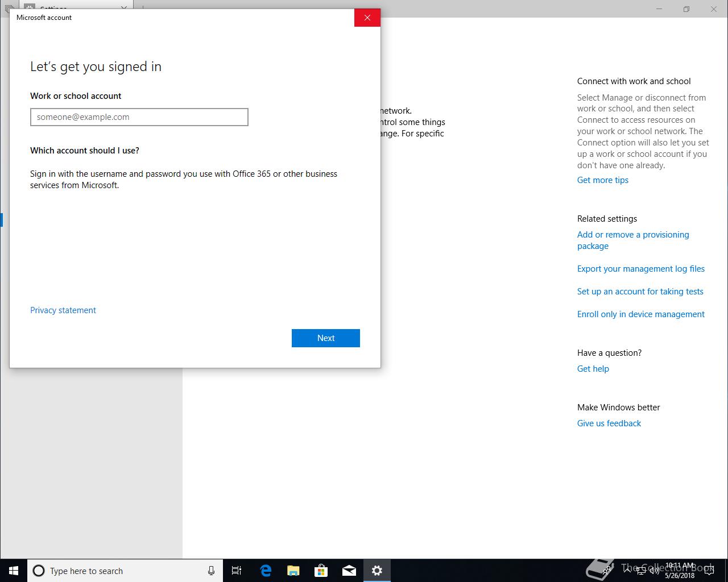Click Enroll only in device management

[641, 314]
